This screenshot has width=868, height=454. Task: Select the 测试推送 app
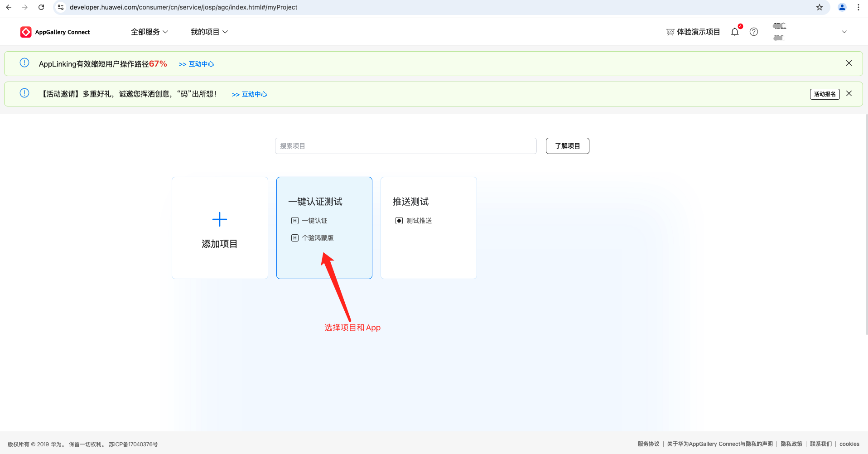tap(419, 221)
